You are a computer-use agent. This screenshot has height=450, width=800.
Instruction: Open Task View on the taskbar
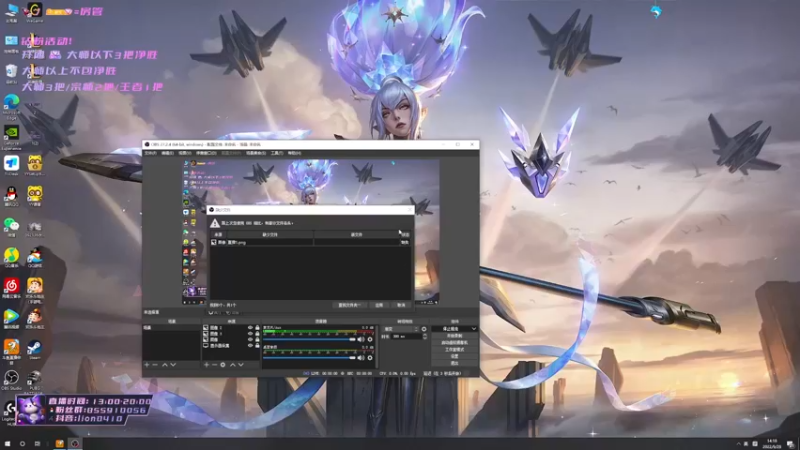pos(37,443)
